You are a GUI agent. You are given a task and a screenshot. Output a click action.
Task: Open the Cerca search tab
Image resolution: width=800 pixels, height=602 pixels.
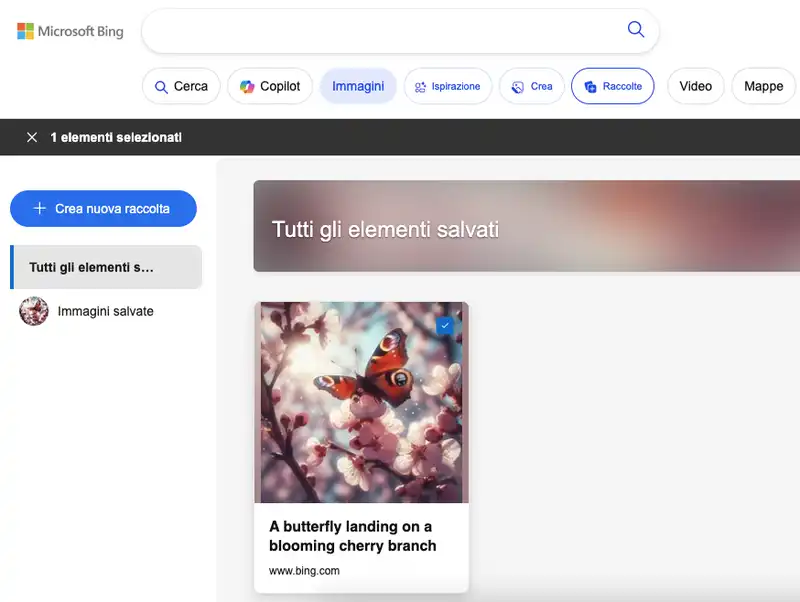[180, 86]
